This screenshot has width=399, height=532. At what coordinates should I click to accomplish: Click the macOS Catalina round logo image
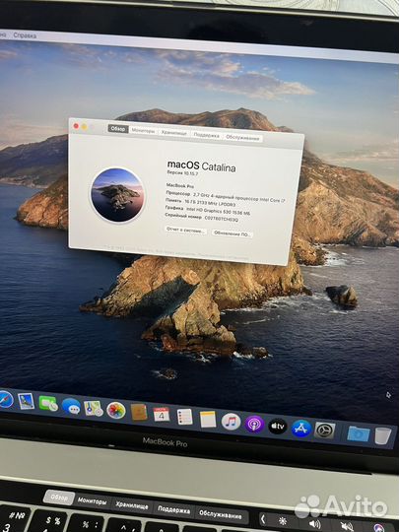[117, 195]
